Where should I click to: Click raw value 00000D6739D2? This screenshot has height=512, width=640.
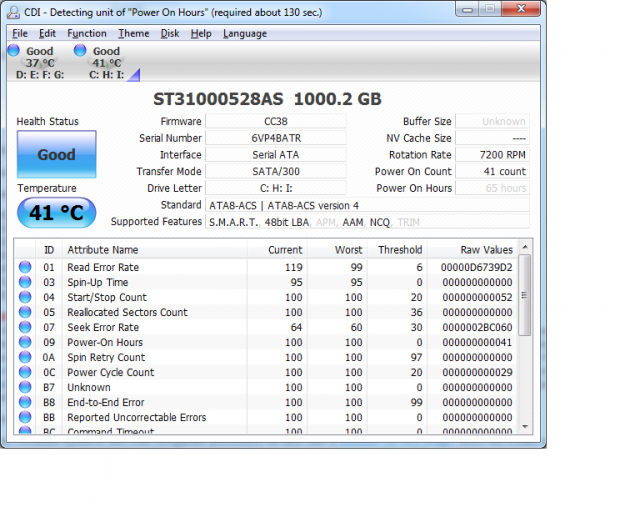coord(476,267)
